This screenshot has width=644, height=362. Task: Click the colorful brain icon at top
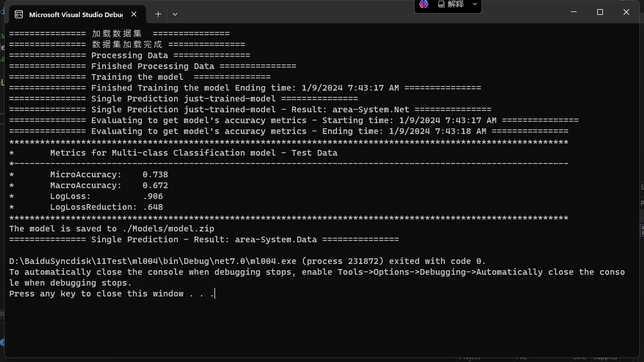pyautogui.click(x=424, y=5)
